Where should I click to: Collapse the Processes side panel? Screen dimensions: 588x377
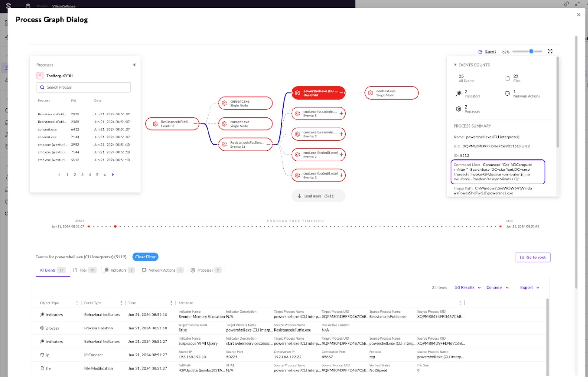[x=134, y=65]
